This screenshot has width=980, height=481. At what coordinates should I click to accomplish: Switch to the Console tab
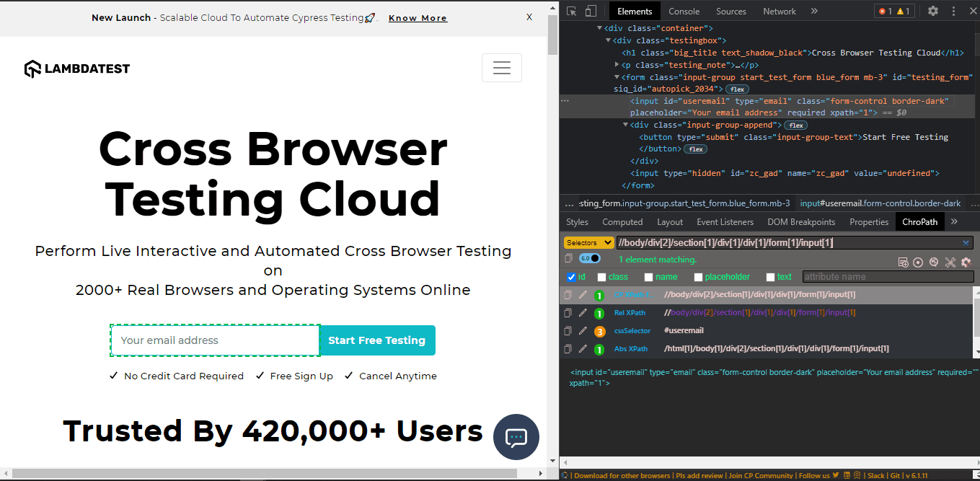[x=684, y=12]
